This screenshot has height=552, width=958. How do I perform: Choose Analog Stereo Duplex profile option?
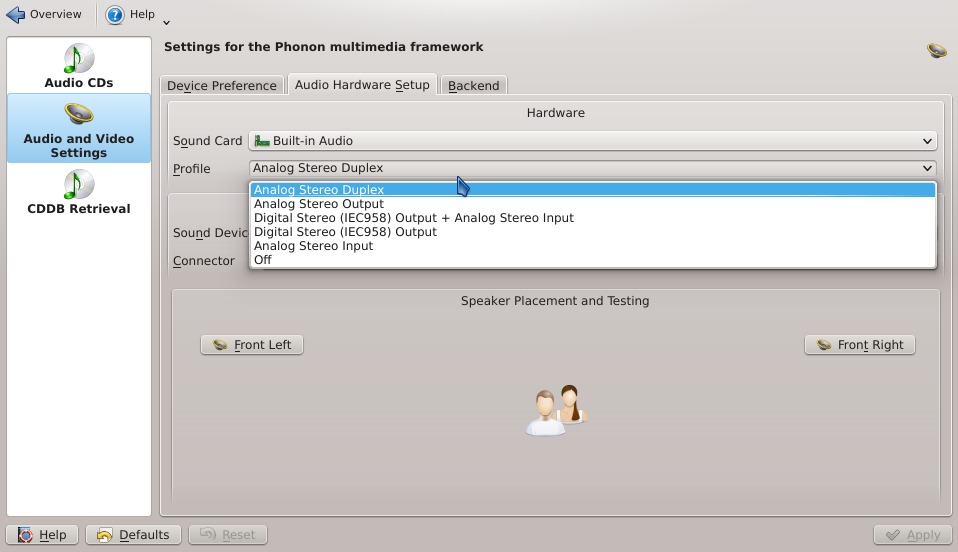pyautogui.click(x=593, y=190)
